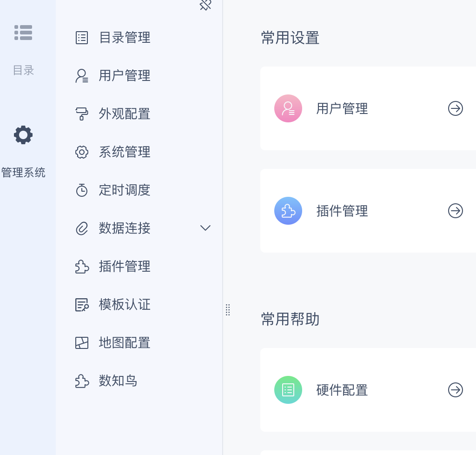This screenshot has height=455, width=476.
Task: Click the 插件管理 puzzle icon in sidebar
Action: [x=82, y=267]
